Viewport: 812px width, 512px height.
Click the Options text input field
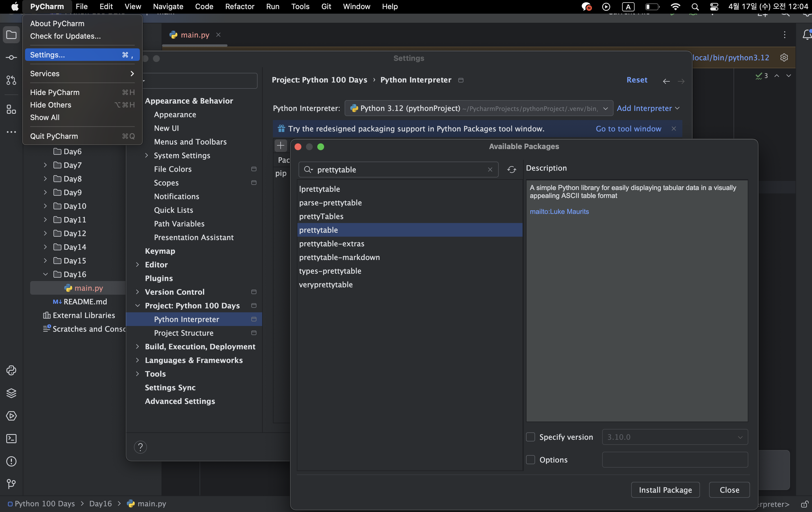[x=675, y=460]
